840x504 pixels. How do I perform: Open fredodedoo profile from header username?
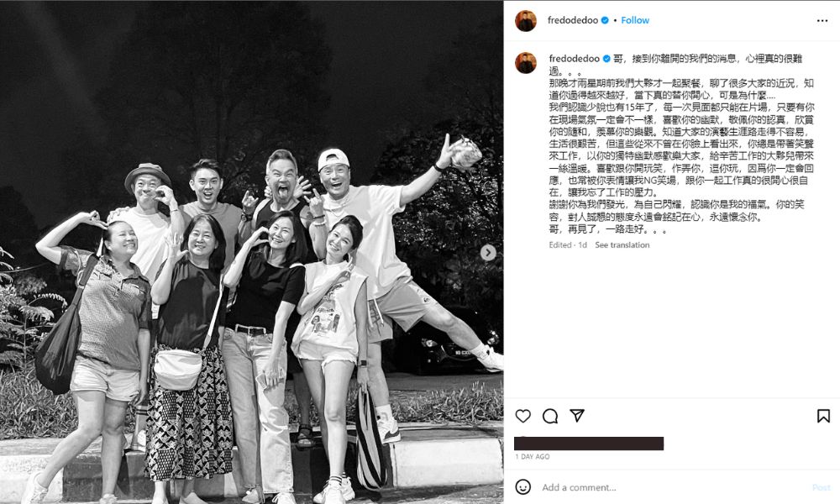point(573,20)
